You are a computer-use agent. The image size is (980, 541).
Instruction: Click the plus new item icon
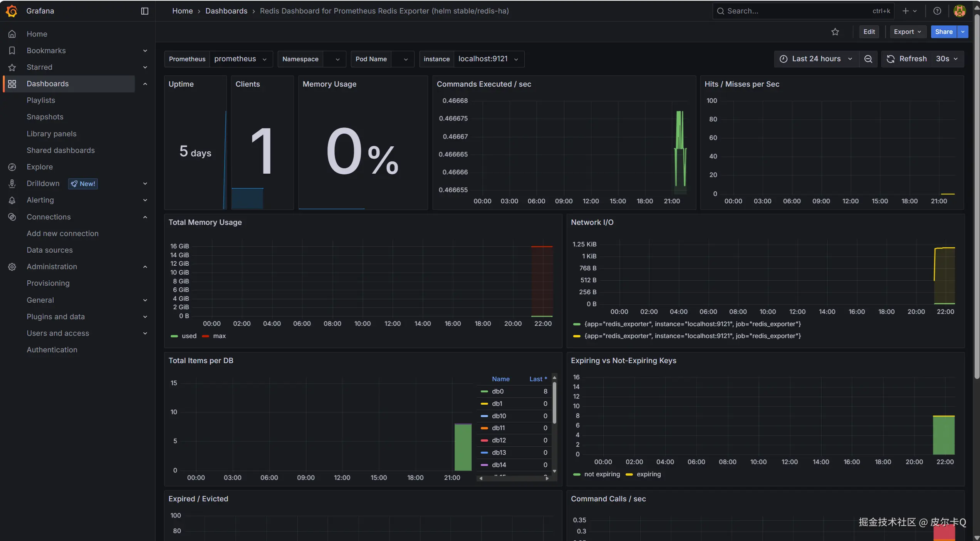pos(906,11)
